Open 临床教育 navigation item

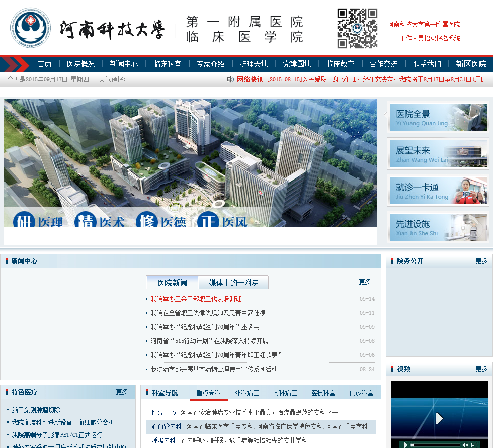coord(340,64)
